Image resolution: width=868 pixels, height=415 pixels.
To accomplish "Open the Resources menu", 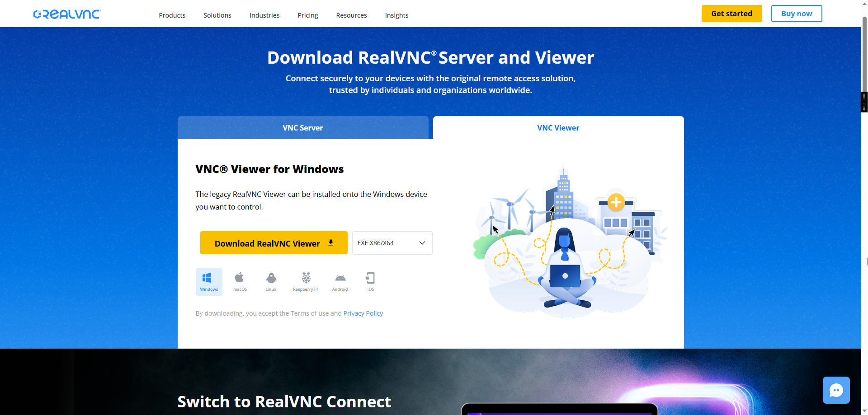I will tap(351, 15).
